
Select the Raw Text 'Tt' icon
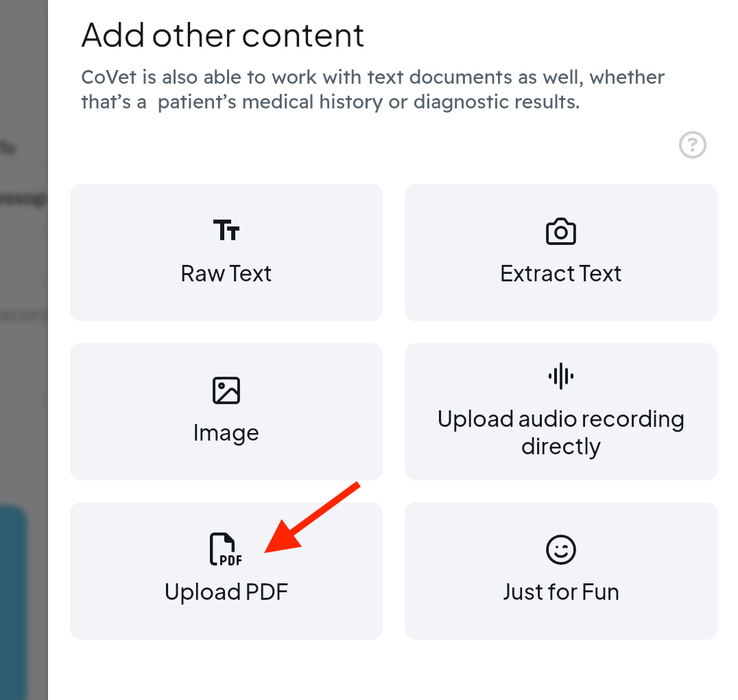pyautogui.click(x=226, y=231)
